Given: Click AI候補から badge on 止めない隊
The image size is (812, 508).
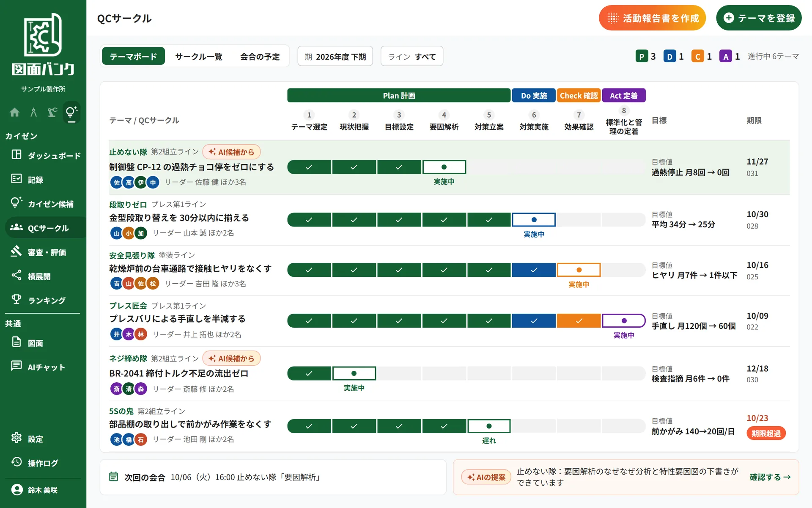Looking at the screenshot, I should point(231,152).
